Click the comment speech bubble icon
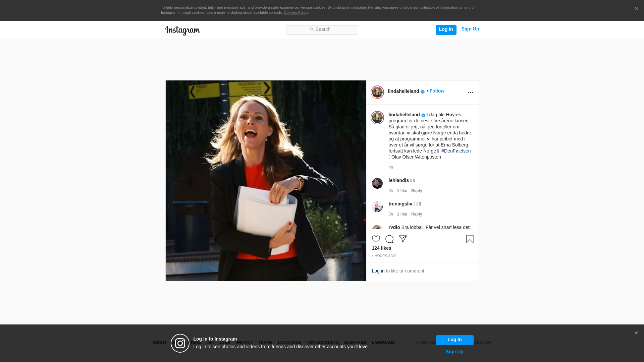Image resolution: width=644 pixels, height=362 pixels. [389, 239]
